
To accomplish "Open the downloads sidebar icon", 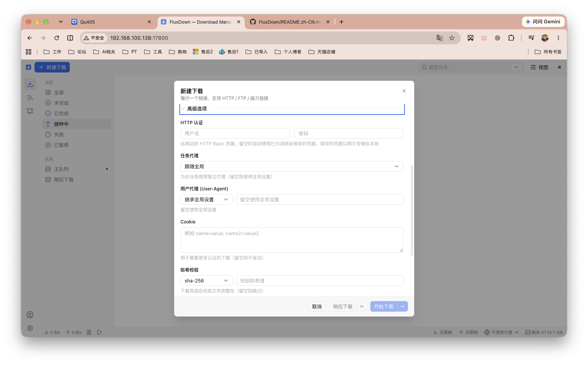I will click(30, 84).
